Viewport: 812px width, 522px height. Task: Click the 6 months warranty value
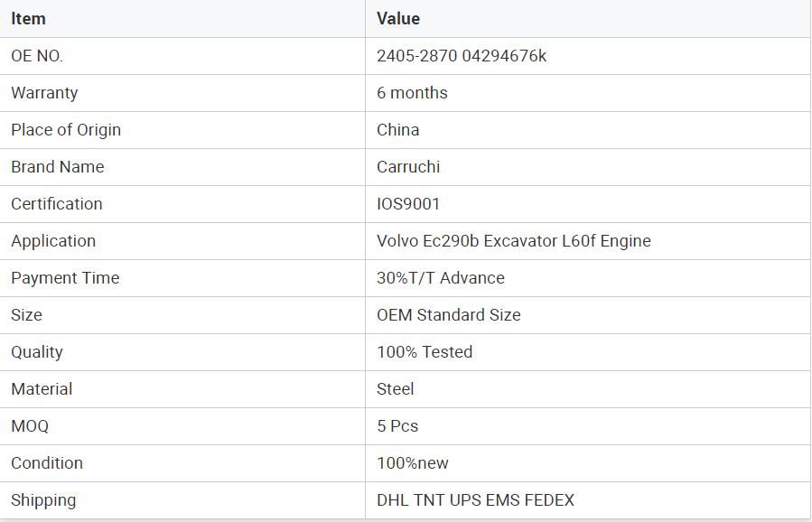[412, 93]
